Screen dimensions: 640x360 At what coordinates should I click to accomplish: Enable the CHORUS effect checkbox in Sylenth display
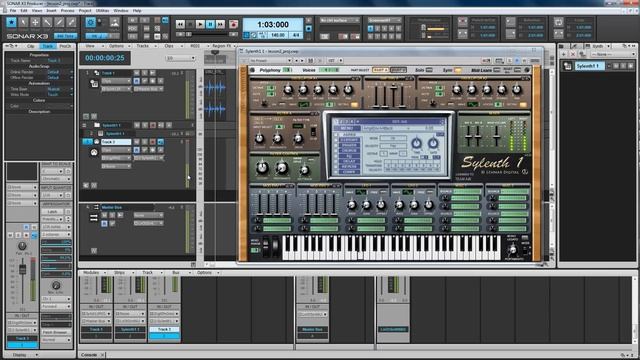(x=336, y=151)
